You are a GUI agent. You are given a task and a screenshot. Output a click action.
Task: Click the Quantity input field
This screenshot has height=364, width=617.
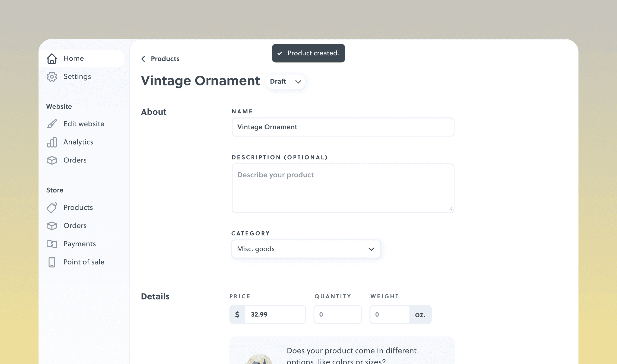[338, 314]
